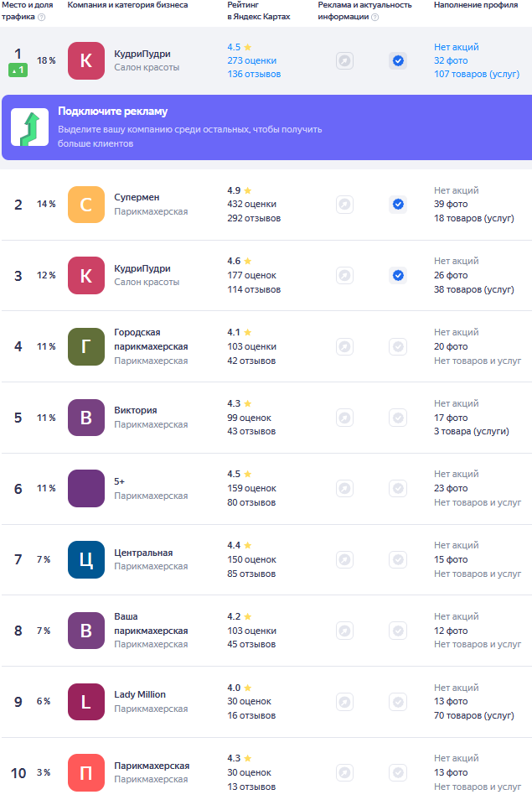
Task: Click the grey verification checkmark in the Ваша парикмахерская row
Action: 398,631
